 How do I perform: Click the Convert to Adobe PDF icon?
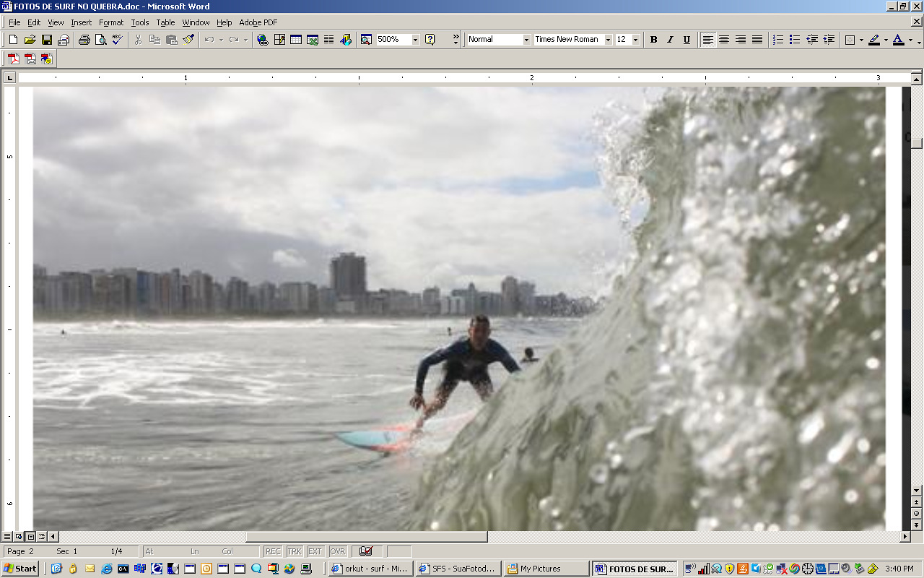pyautogui.click(x=14, y=59)
